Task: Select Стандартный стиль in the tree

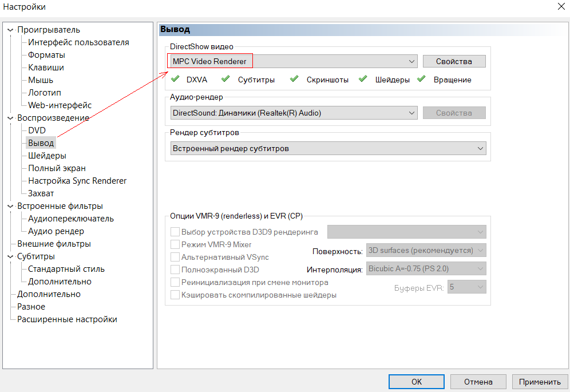Action: (x=66, y=269)
